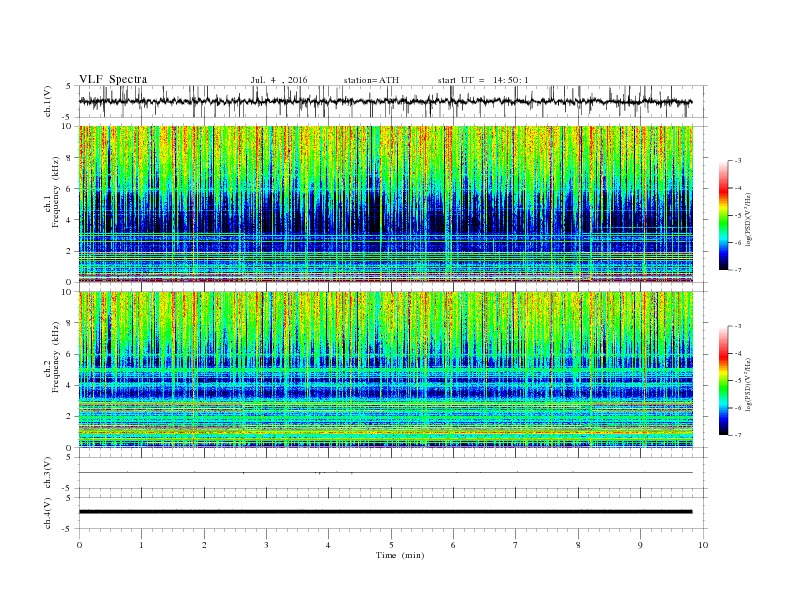Click the date text "Jul. 4 , 2016"
Screen dimensions: 792x612
279,80
